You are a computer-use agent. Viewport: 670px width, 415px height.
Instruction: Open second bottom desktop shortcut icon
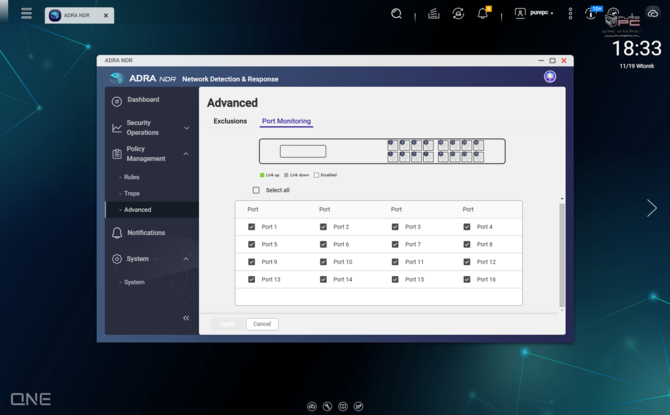(327, 406)
